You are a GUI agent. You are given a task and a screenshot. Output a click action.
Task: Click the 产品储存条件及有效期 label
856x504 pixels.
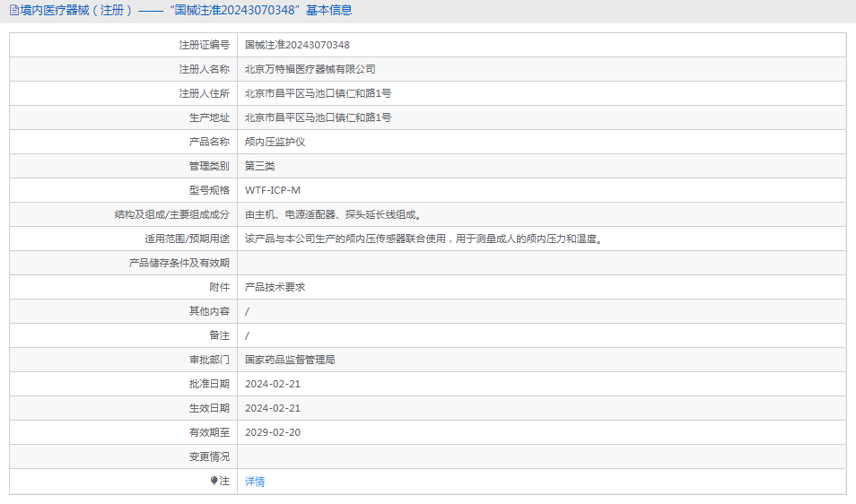(179, 263)
